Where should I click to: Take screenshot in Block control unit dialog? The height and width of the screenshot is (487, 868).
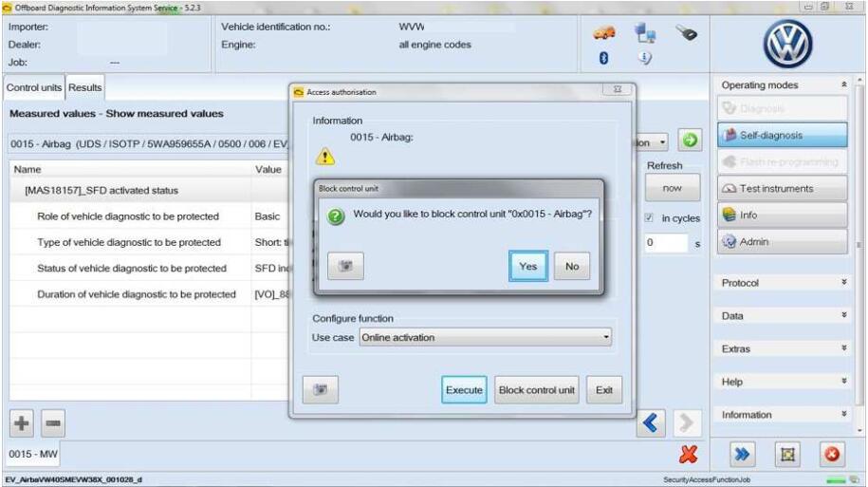coord(346,266)
